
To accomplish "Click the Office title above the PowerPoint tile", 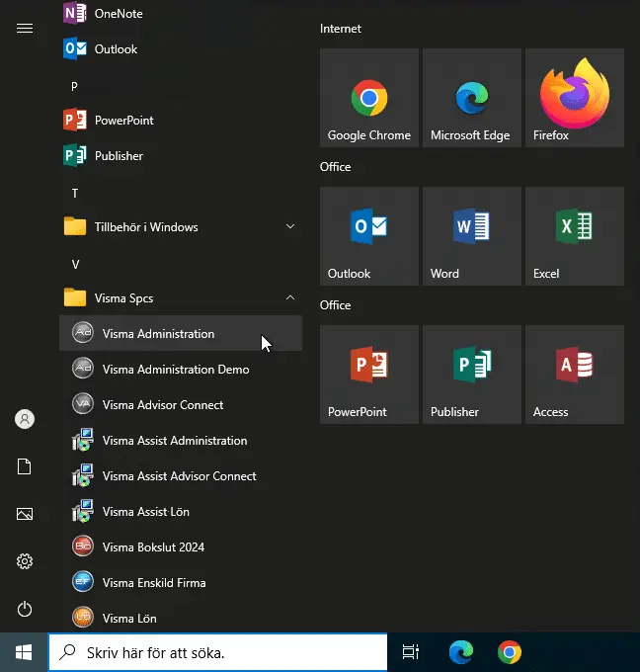I will tap(336, 305).
